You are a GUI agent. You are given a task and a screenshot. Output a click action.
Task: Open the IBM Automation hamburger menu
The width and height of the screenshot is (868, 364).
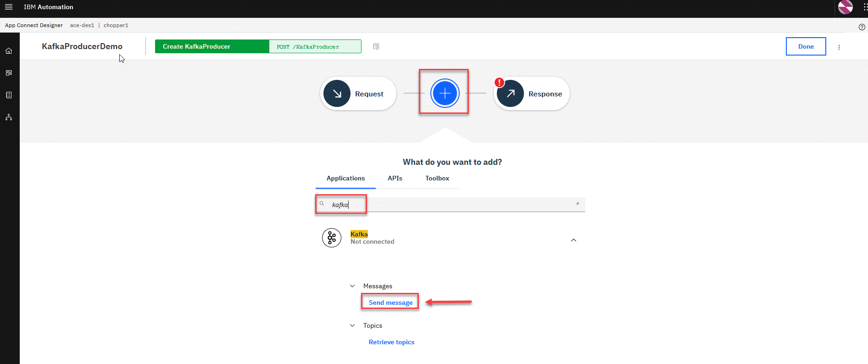click(9, 7)
